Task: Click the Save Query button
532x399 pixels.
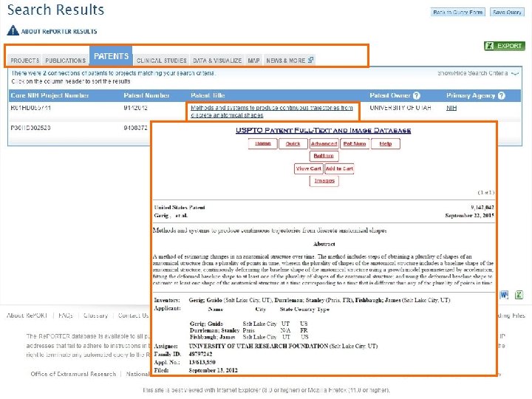Action: coord(507,13)
